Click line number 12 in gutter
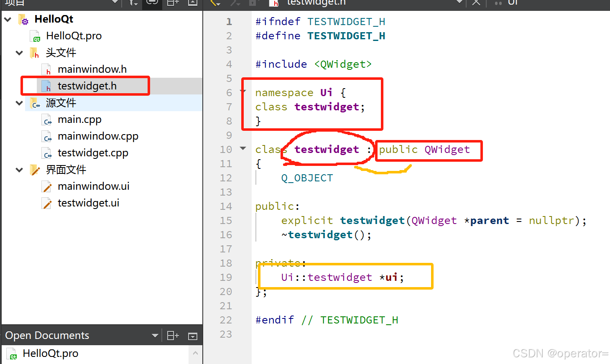This screenshot has width=610, height=364. click(x=226, y=178)
